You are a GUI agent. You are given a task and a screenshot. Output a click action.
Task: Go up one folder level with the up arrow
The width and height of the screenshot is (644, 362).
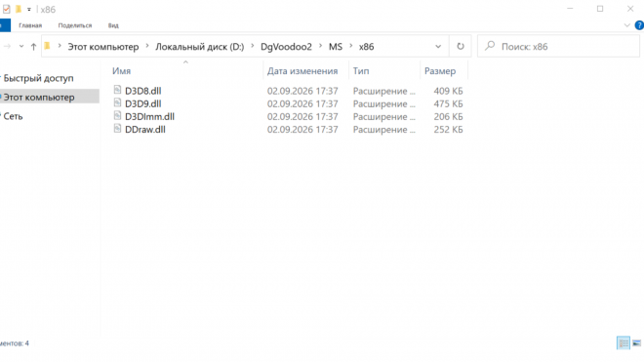34,47
